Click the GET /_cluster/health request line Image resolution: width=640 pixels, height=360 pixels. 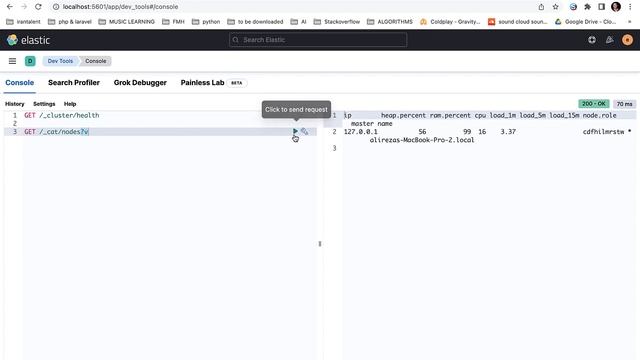pos(62,116)
